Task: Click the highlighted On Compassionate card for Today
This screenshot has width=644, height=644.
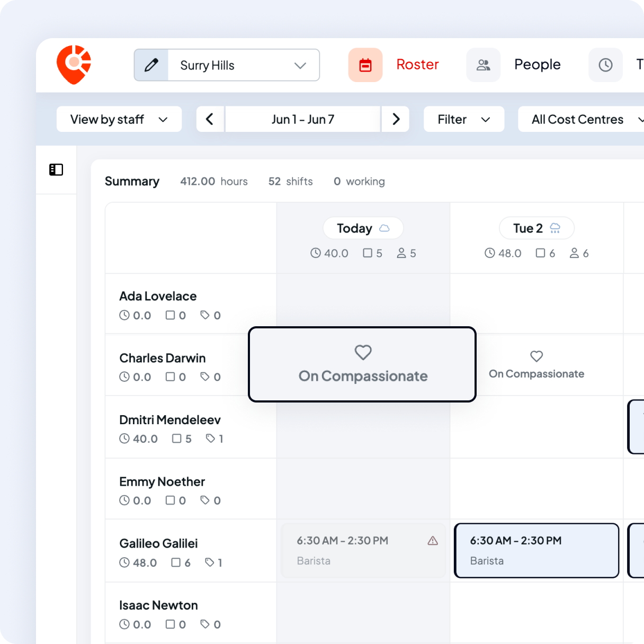Action: tap(362, 364)
